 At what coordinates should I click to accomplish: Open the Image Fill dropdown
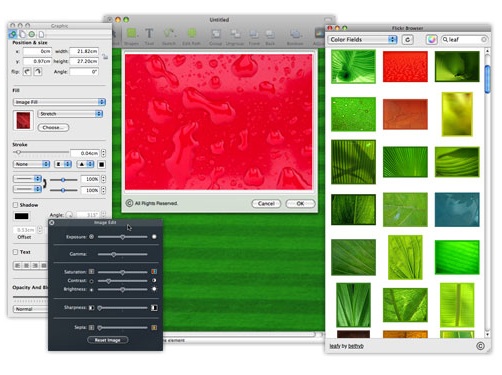59,102
